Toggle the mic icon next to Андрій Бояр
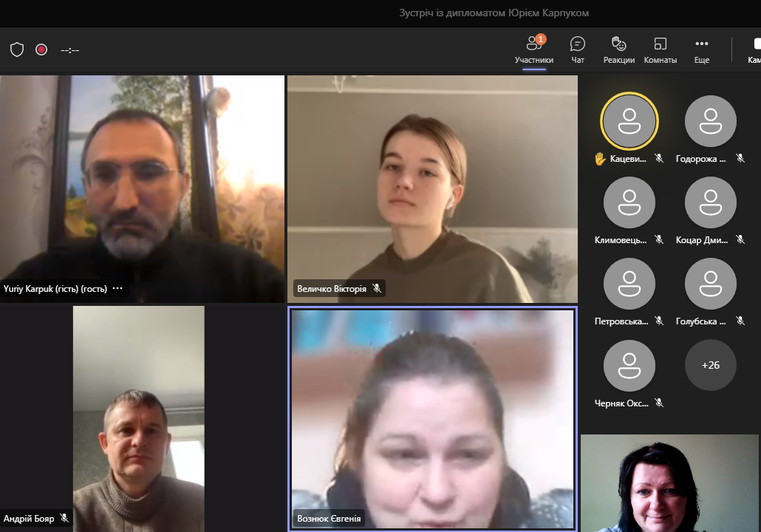 pos(62,519)
